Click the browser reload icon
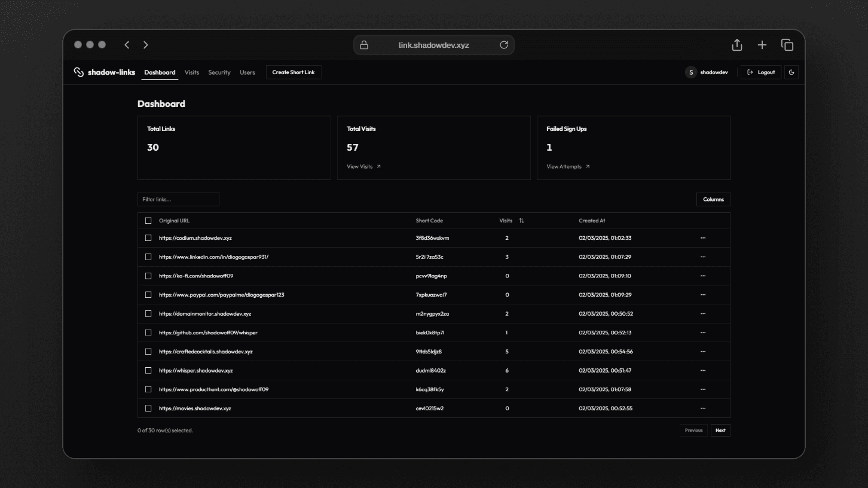 [504, 45]
